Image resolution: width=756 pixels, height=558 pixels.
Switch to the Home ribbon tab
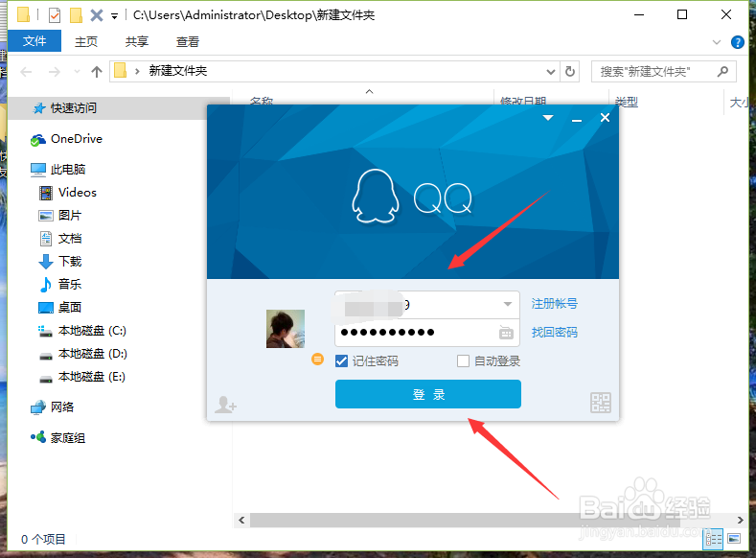pyautogui.click(x=86, y=42)
